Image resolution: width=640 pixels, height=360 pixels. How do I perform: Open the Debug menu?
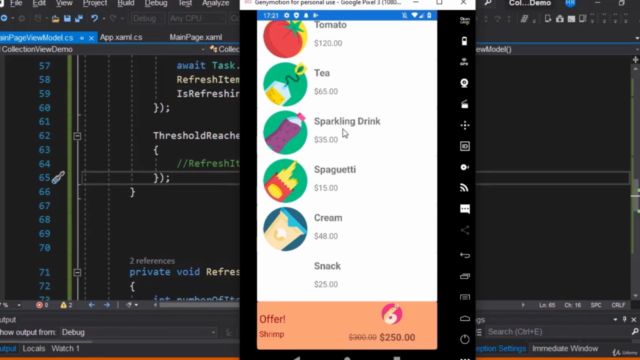click(x=156, y=3)
